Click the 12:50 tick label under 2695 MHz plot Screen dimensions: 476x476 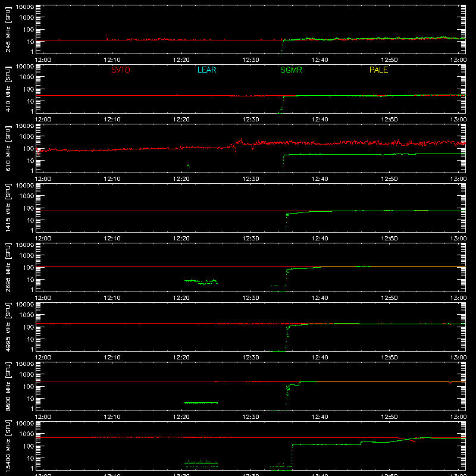pos(389,298)
